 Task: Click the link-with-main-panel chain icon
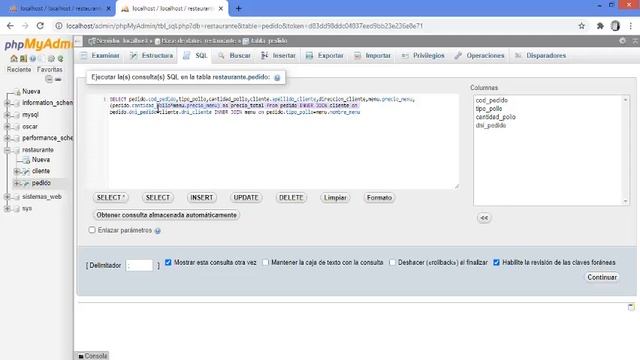coord(58,79)
